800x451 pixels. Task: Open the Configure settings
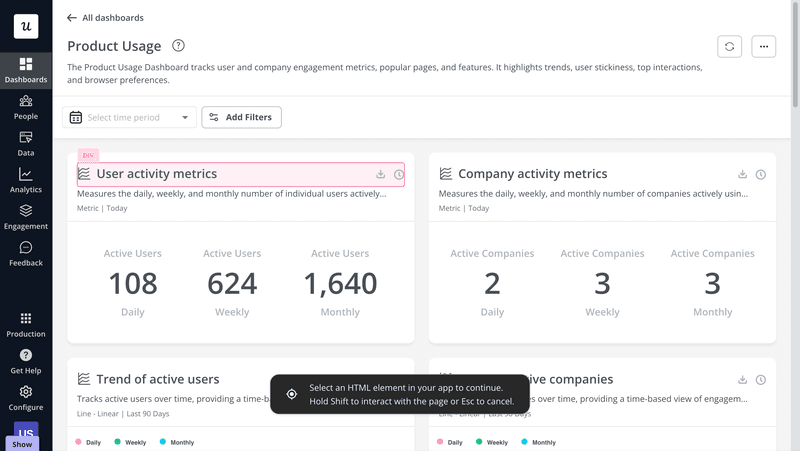(26, 398)
